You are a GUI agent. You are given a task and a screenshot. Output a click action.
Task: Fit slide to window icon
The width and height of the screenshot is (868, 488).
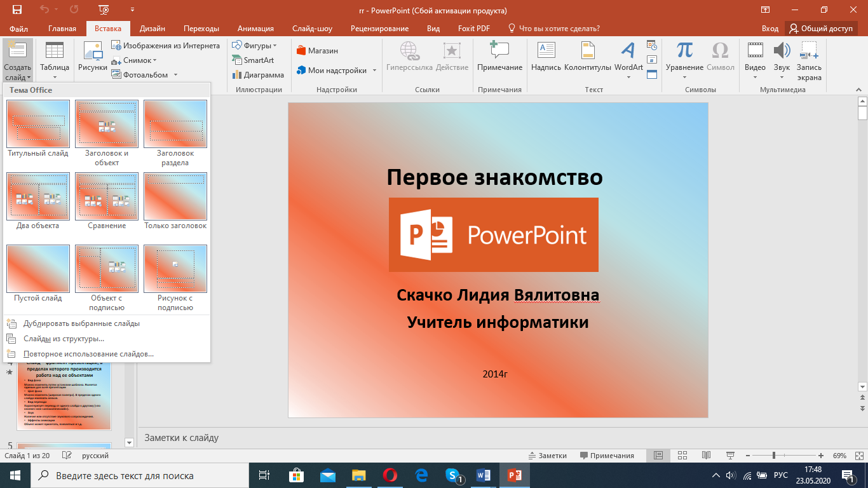coord(858,456)
